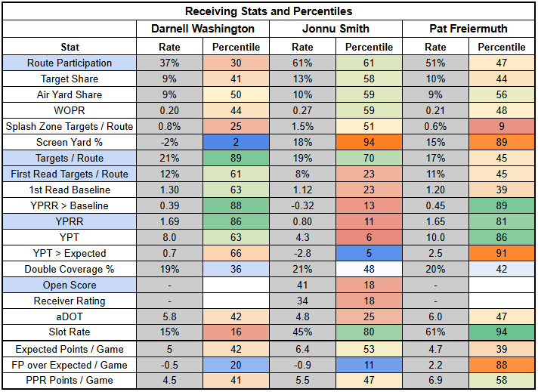Viewport: 538px width, 392px height.
Task: Click Darnell Washington's Screen Yard % percentile cell
Action: pos(237,142)
